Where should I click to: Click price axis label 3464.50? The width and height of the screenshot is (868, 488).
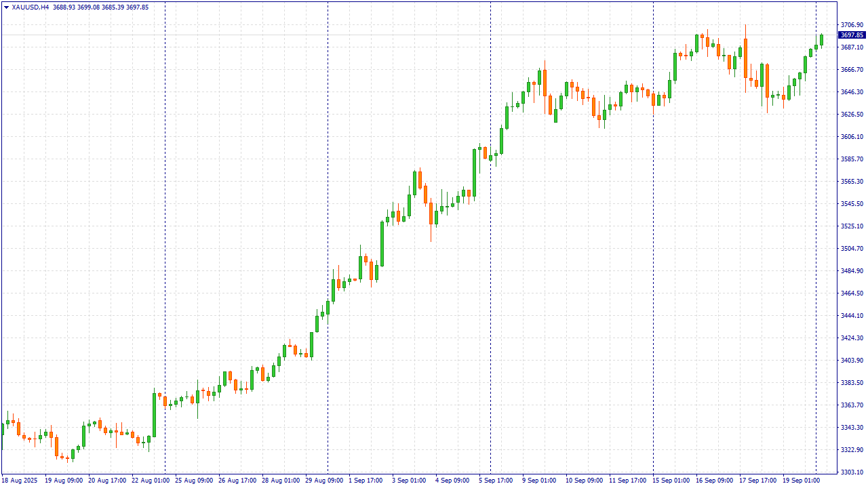point(852,293)
